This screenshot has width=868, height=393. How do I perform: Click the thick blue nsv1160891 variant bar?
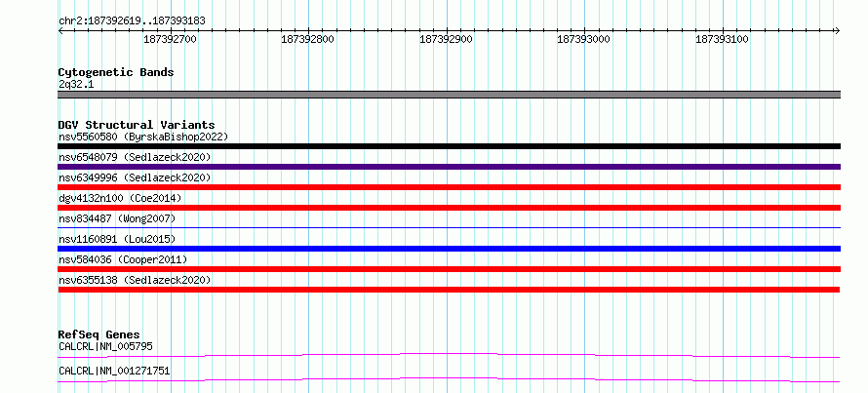coord(449,249)
